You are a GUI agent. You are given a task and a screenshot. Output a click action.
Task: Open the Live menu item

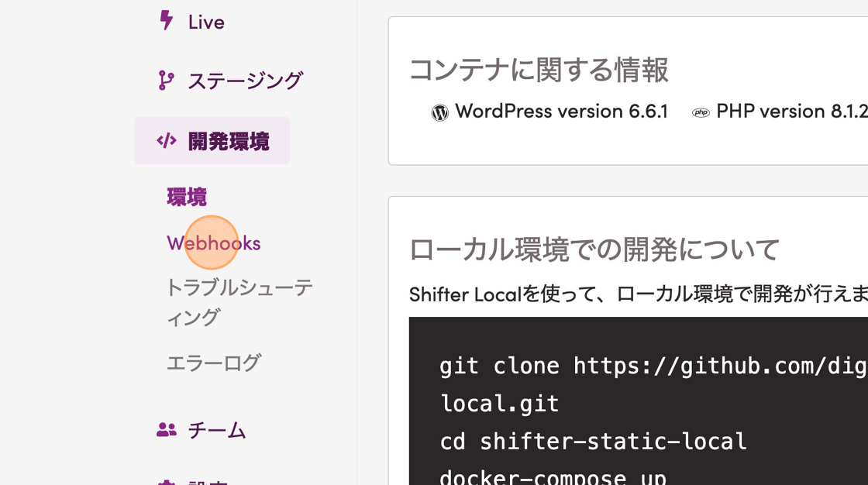tap(206, 22)
